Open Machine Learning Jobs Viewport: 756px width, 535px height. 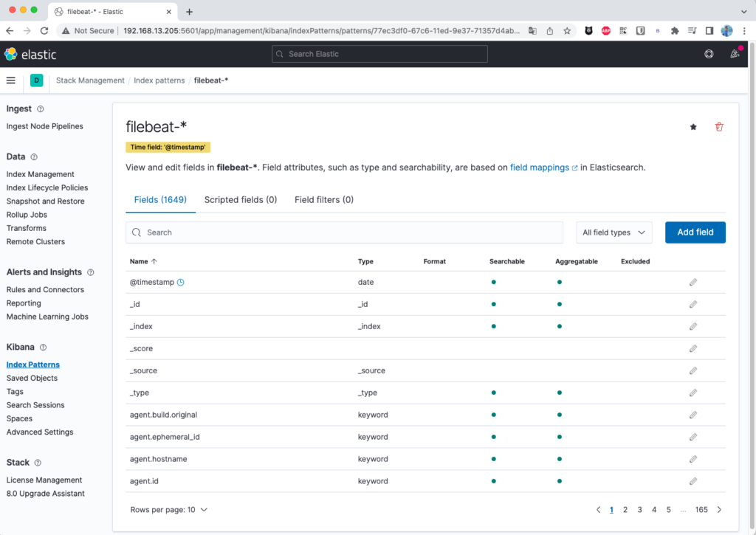tap(47, 317)
